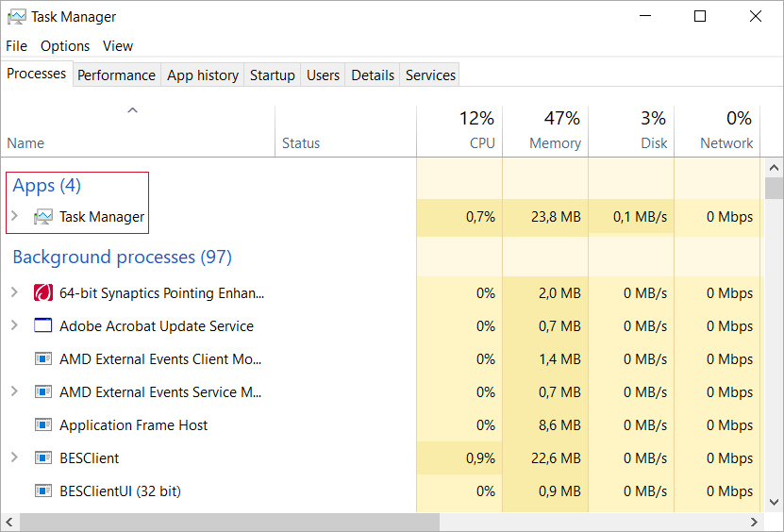The height and width of the screenshot is (532, 784).
Task: Click the Task Manager icon in title bar
Action: coord(16,17)
